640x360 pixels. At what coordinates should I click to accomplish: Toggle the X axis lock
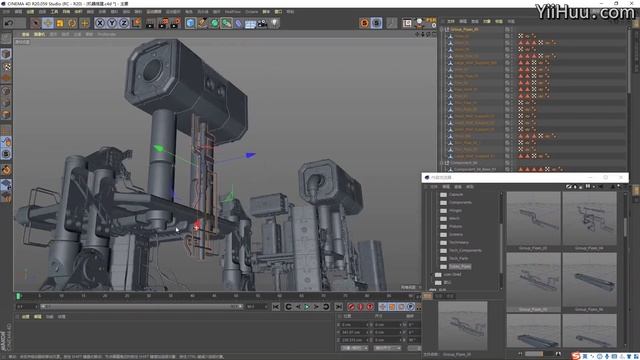click(100, 23)
